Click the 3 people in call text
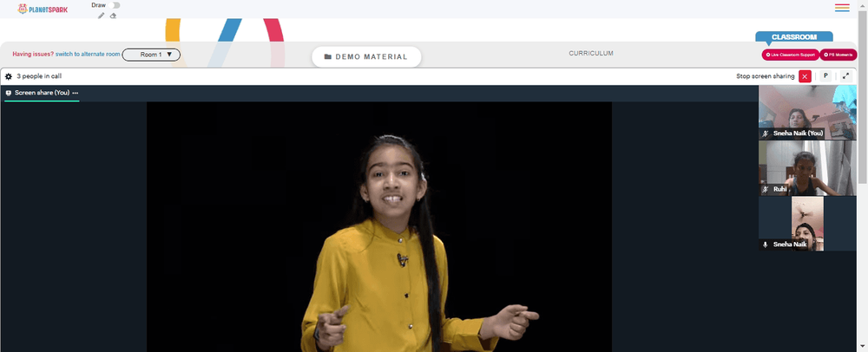868x352 pixels. click(x=39, y=76)
